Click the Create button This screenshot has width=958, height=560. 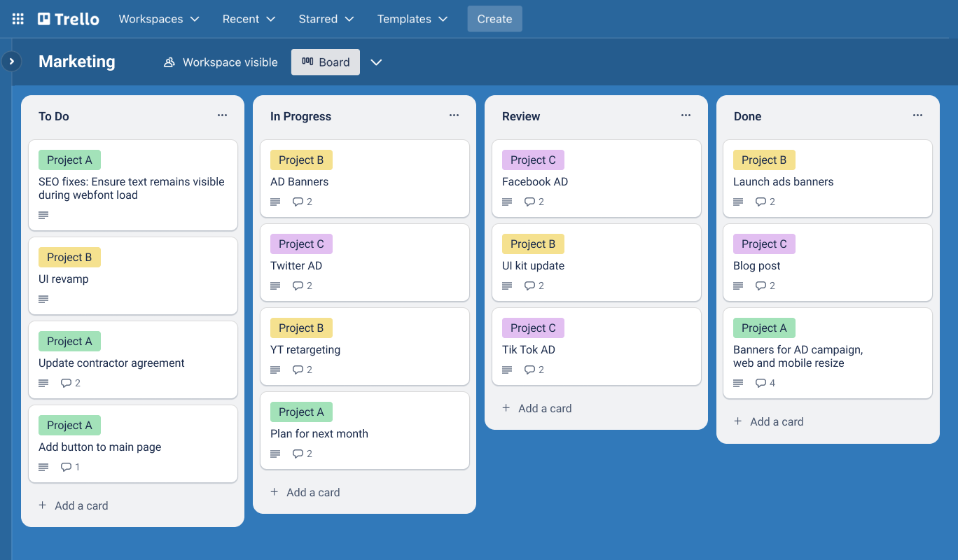point(494,19)
